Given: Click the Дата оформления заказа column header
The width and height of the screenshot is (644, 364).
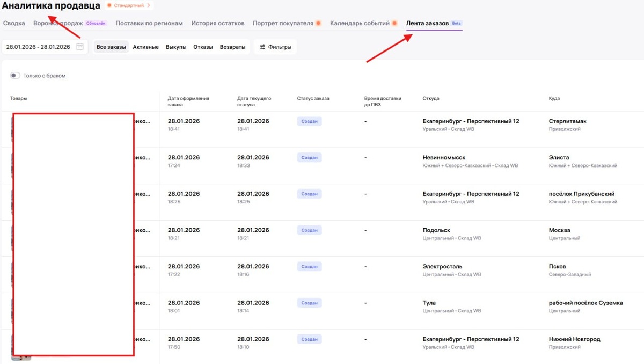Looking at the screenshot, I should (x=188, y=101).
